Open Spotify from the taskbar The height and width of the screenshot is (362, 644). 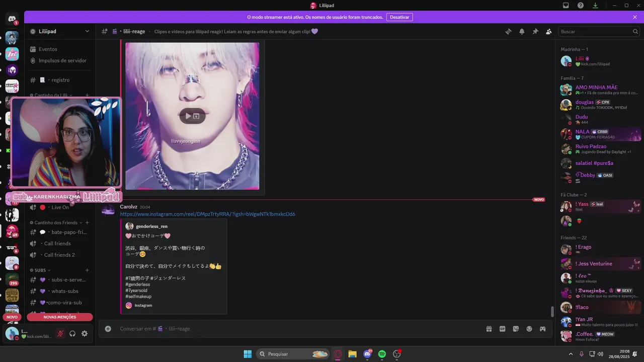tap(382, 354)
